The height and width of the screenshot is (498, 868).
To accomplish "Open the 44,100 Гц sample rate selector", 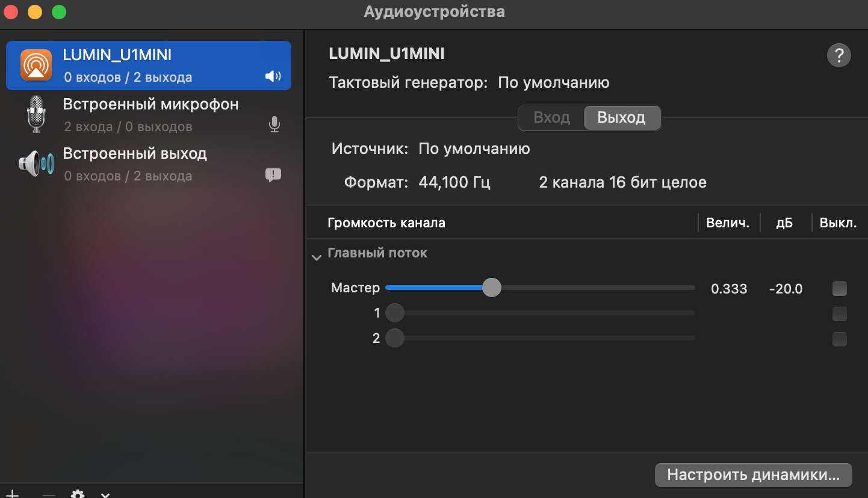I will (454, 182).
